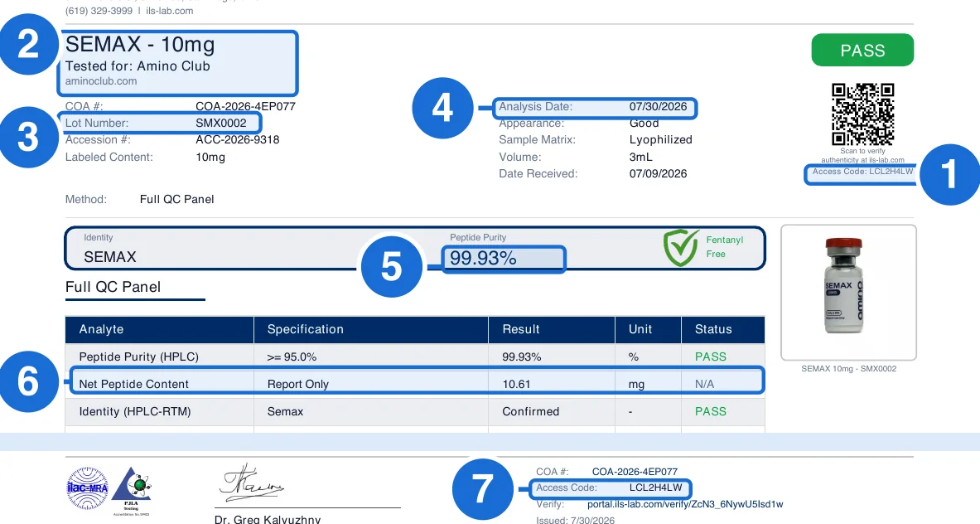This screenshot has width=980, height=524.
Task: Select 'Scan to verify authenticity' caption
Action: coord(862,155)
